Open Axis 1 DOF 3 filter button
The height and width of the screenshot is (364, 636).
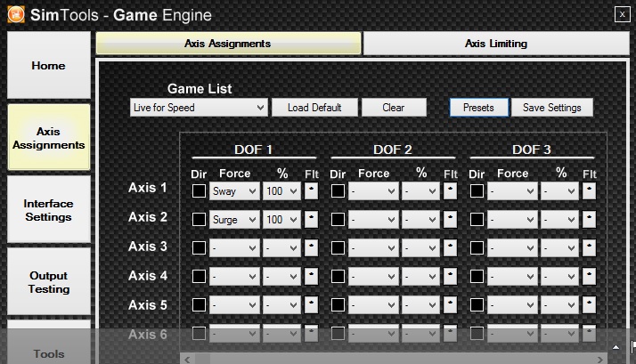click(589, 191)
